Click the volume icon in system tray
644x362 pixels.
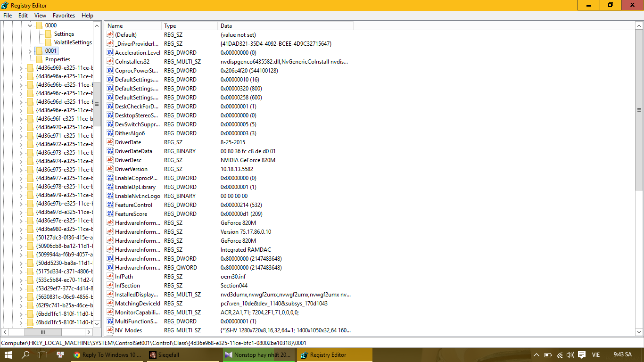(570, 355)
